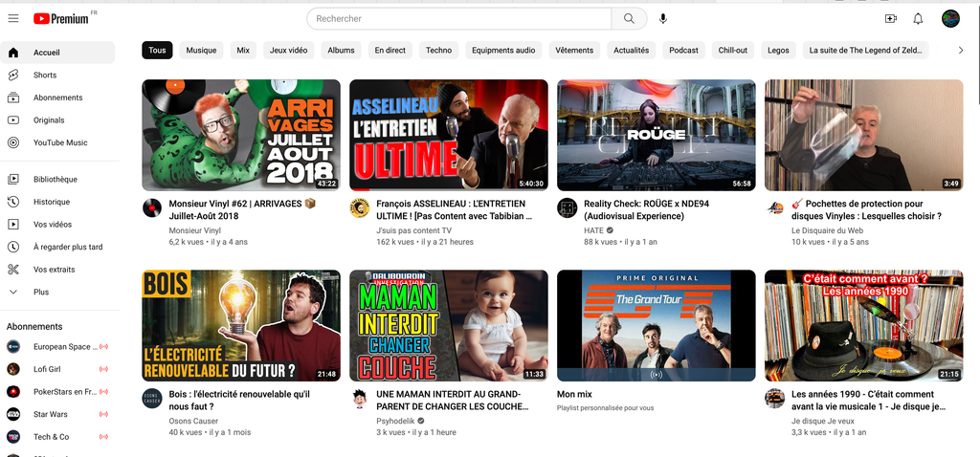Image resolution: width=980 pixels, height=457 pixels.
Task: Click the search magnifier button
Action: [629, 19]
